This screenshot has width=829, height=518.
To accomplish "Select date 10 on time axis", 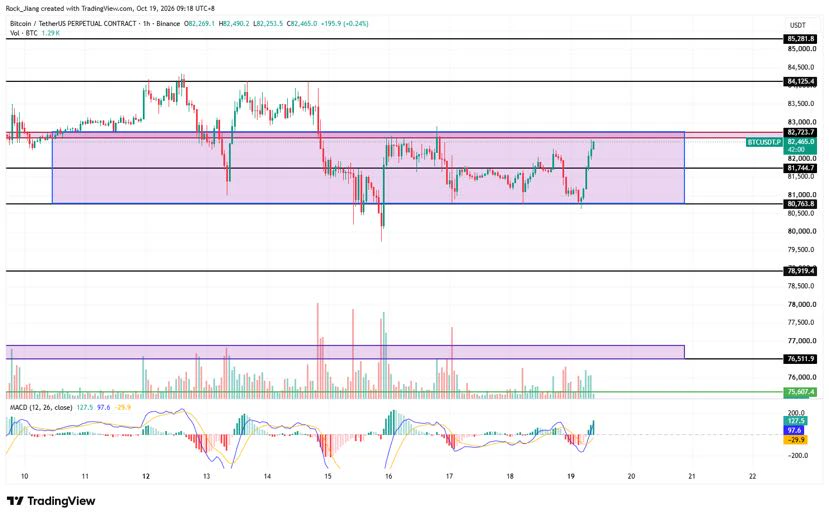I will click(x=24, y=476).
